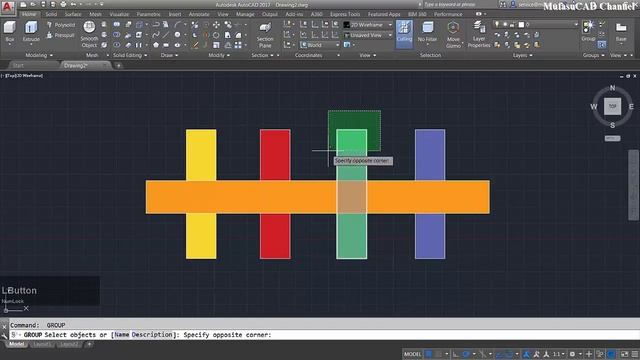Open the Annotate ribbon tab

pyautogui.click(x=199, y=14)
